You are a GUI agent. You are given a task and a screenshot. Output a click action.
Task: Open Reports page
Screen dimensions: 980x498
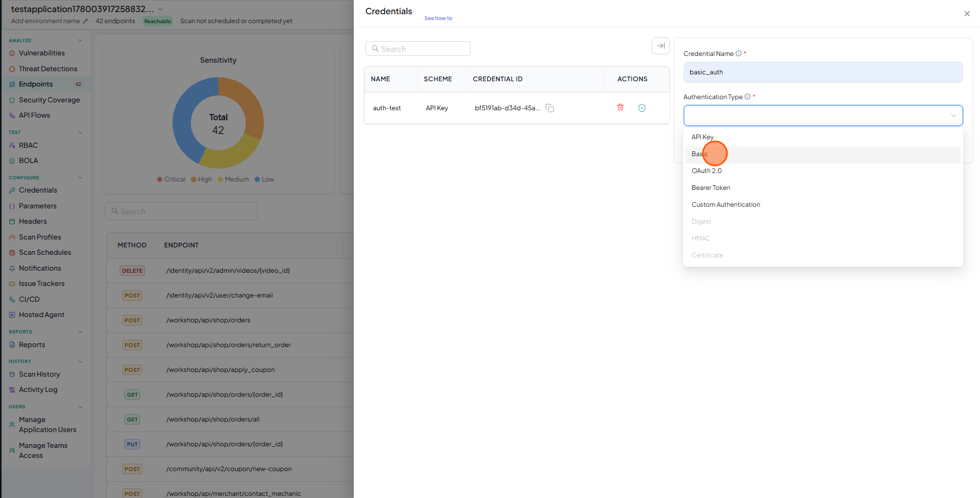32,345
